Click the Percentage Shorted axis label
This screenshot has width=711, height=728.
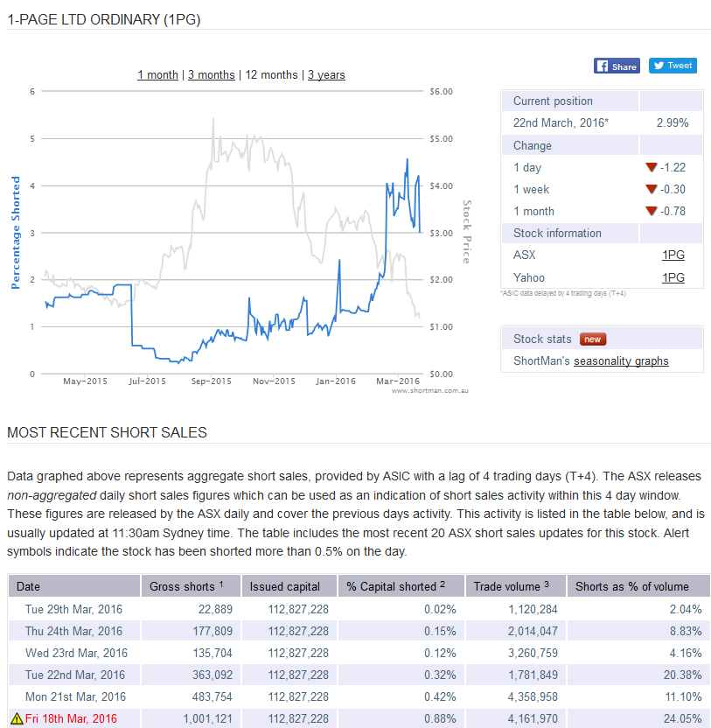click(x=16, y=233)
